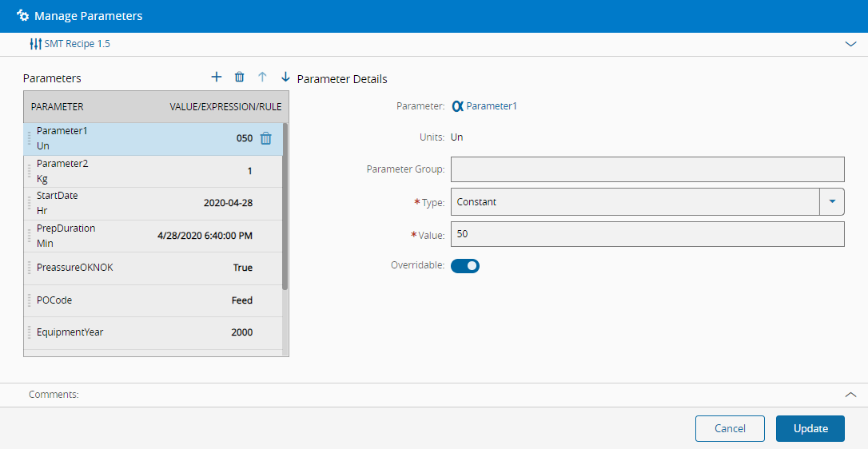
Task: Move parameter down with down arrow
Action: pos(285,77)
